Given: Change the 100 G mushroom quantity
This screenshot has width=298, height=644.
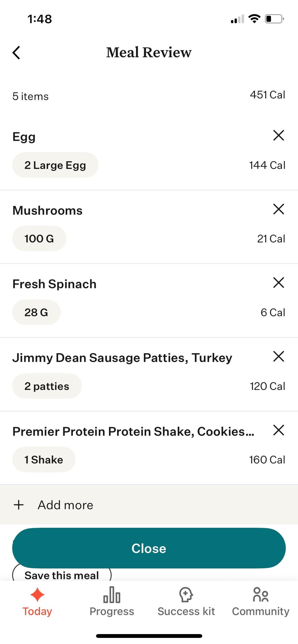Looking at the screenshot, I should coord(39,239).
